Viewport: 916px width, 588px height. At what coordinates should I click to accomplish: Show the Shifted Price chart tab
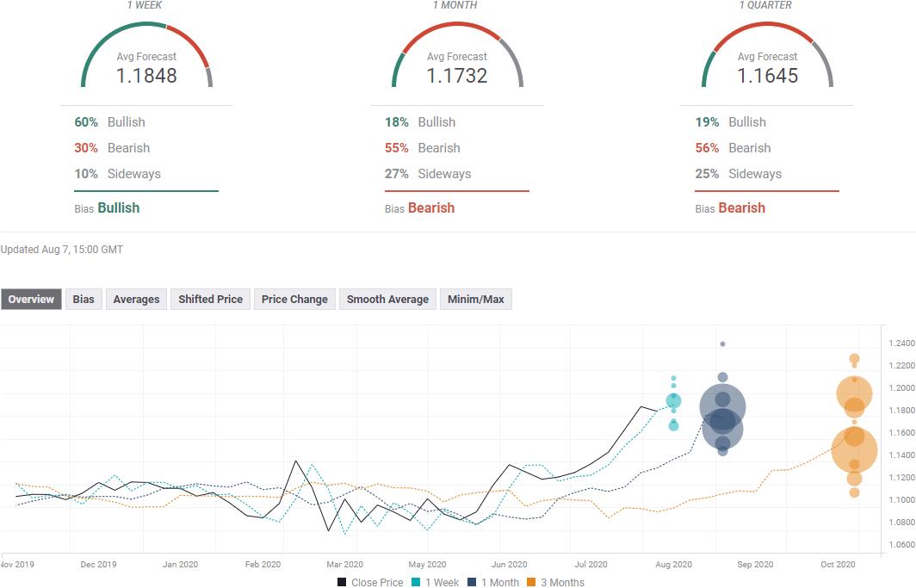point(210,300)
